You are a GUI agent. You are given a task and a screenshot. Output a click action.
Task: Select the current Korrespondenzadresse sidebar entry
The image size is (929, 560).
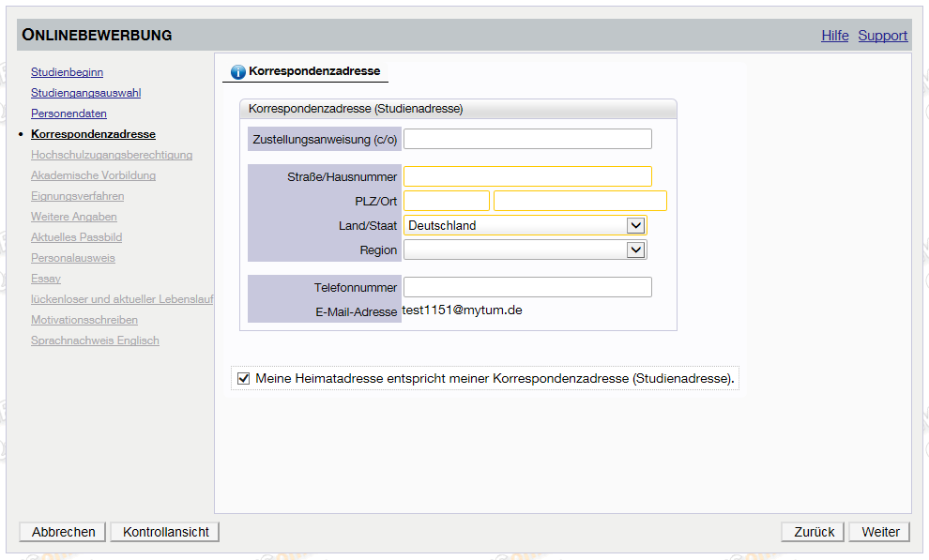coord(93,134)
